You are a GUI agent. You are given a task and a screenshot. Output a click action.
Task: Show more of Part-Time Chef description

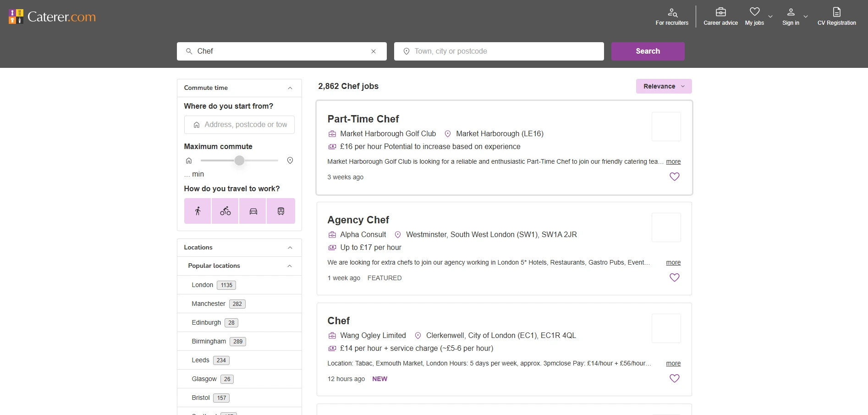[673, 161]
